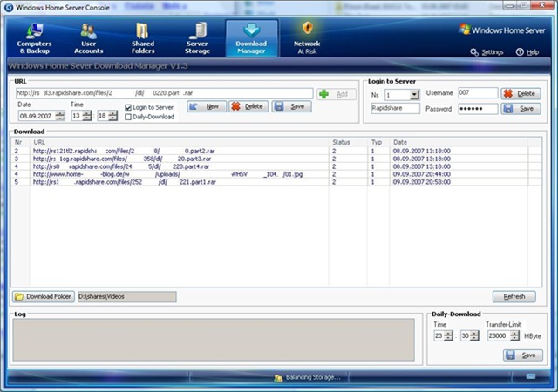This screenshot has height=392, width=558.
Task: Select the Download Manager tab
Action: [x=251, y=38]
